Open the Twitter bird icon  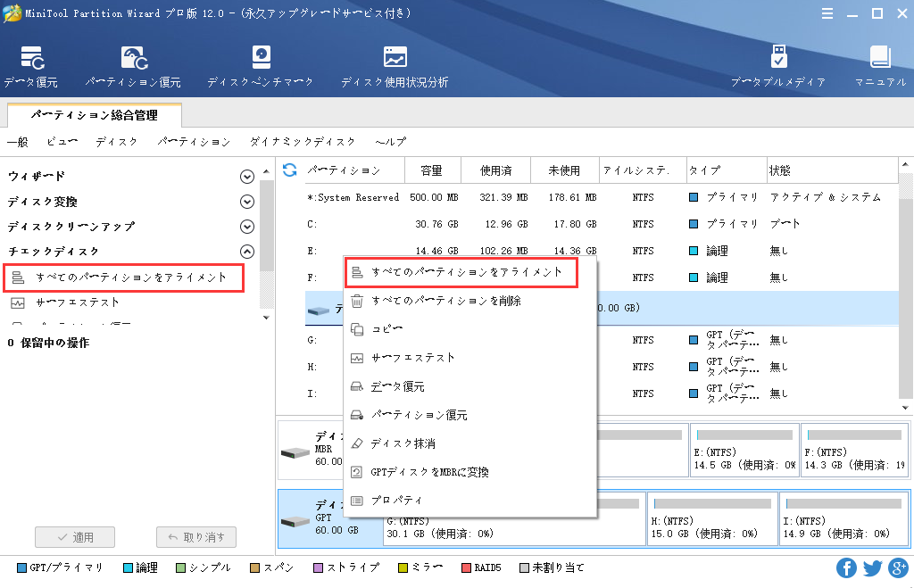click(x=873, y=567)
